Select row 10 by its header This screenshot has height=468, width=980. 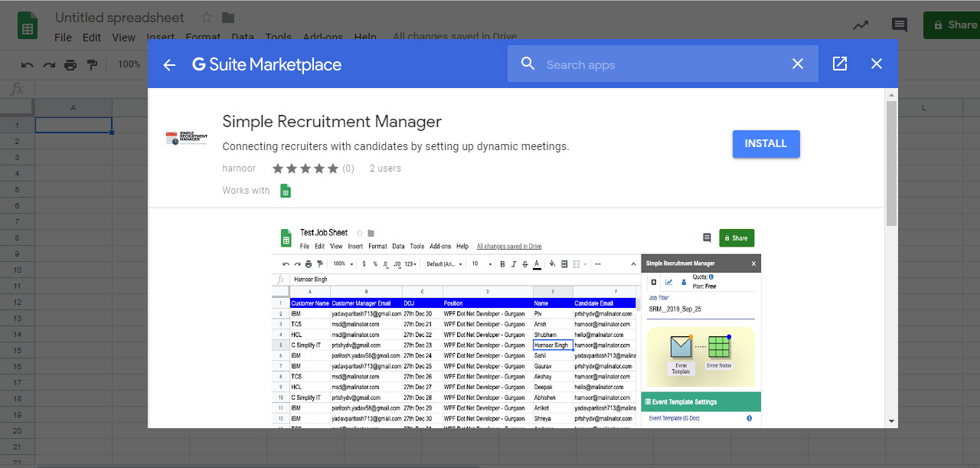click(x=17, y=270)
